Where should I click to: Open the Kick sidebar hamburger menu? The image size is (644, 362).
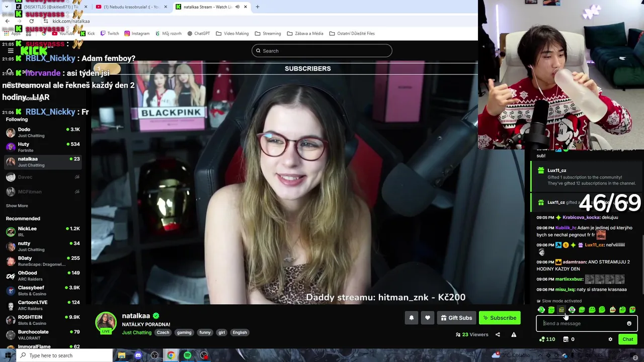[x=11, y=51]
